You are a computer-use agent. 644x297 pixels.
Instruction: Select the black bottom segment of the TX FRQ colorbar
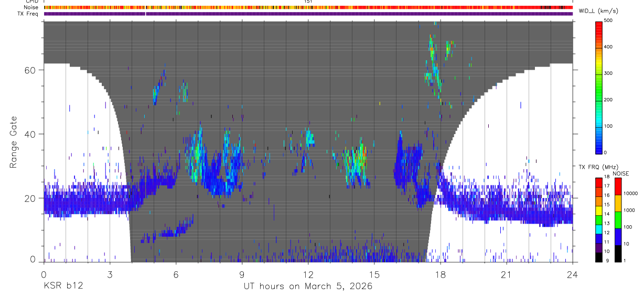[x=599, y=257]
